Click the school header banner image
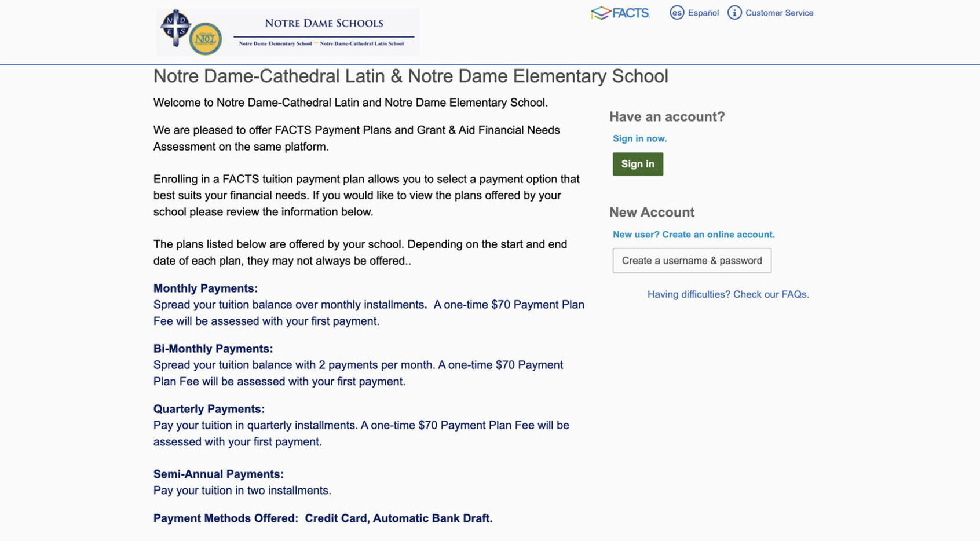980x541 pixels. (287, 31)
